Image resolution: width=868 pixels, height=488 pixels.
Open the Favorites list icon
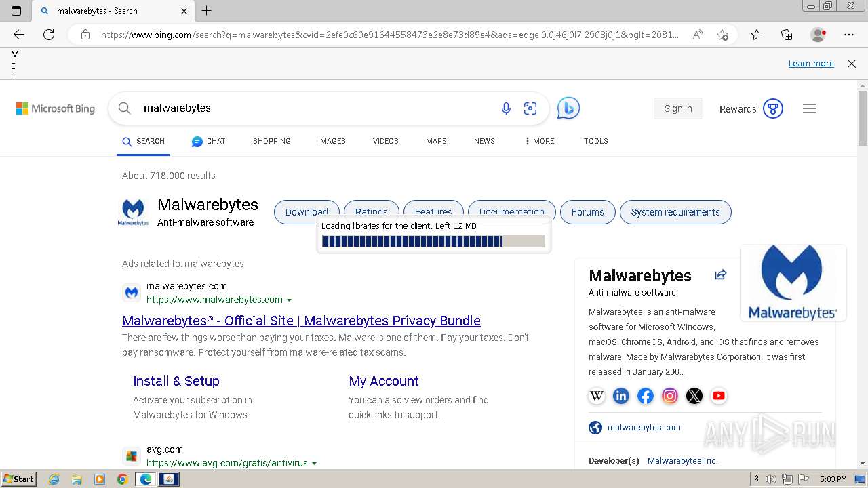[x=757, y=35]
